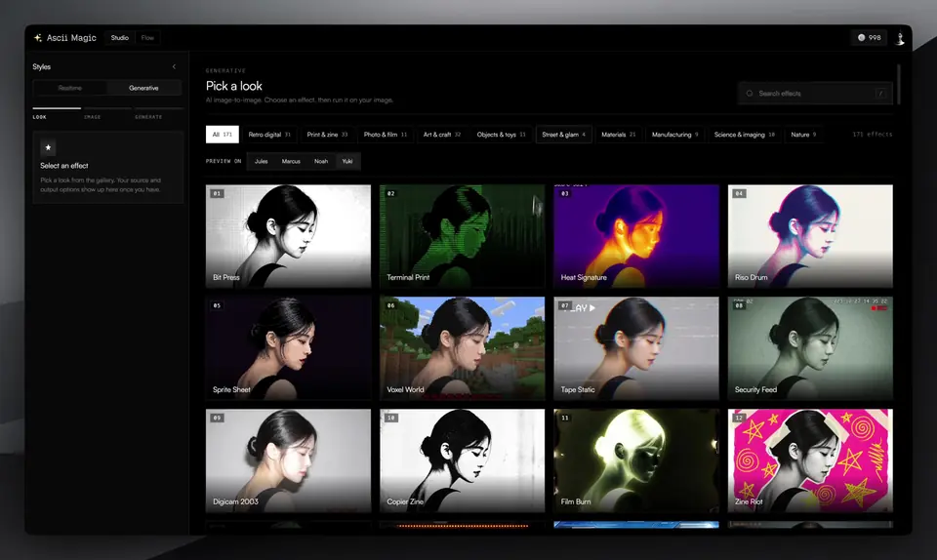Screen dimensions: 937x560
Task: Filter by Manufacturing category
Action: tap(674, 135)
